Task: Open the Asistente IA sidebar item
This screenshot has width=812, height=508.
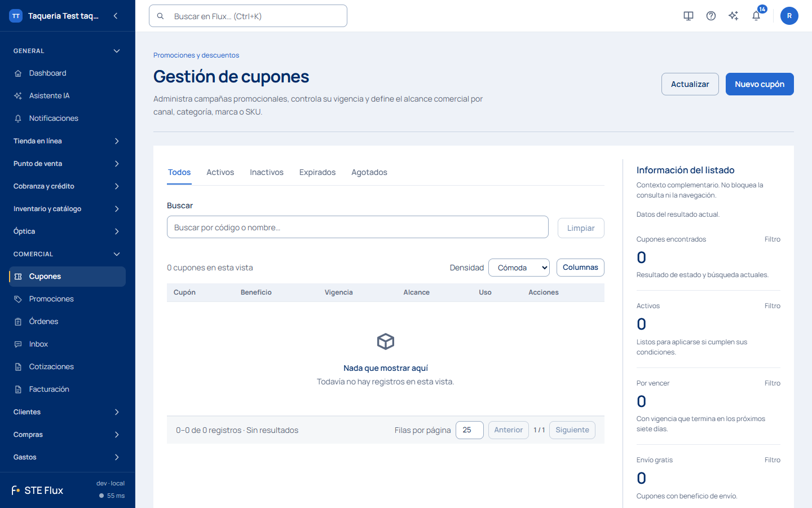Action: click(x=67, y=96)
